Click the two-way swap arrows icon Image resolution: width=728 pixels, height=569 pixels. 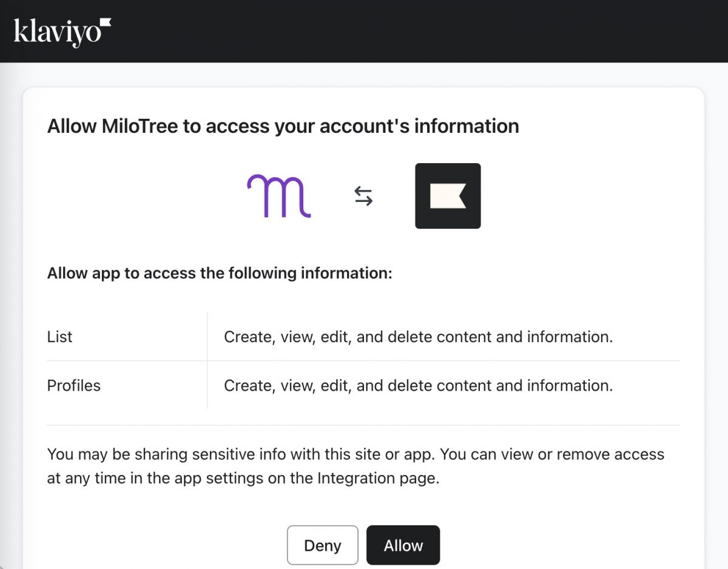coord(363,196)
